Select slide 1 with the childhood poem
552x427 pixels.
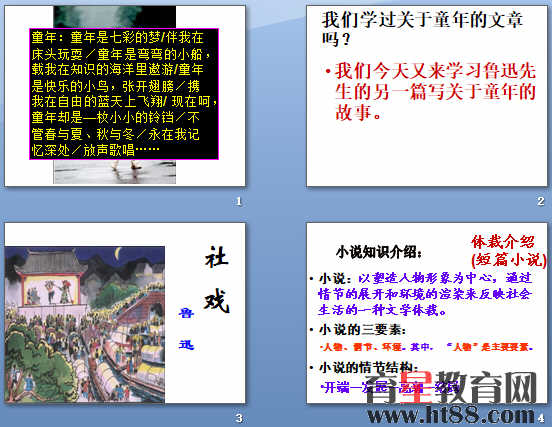tap(125, 96)
